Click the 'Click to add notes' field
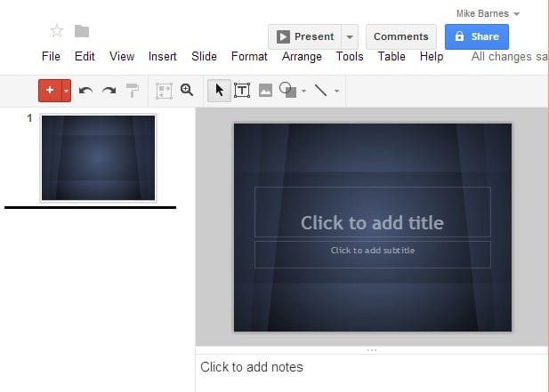The image size is (549, 392). 371,372
